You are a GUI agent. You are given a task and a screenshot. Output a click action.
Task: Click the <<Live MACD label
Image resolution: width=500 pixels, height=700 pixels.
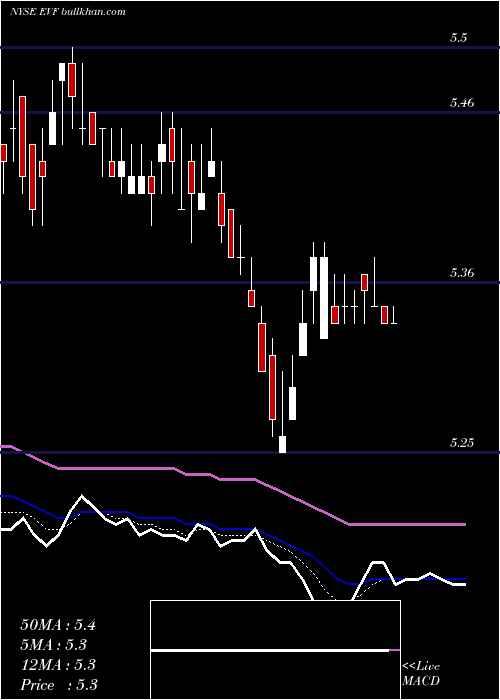click(421, 673)
